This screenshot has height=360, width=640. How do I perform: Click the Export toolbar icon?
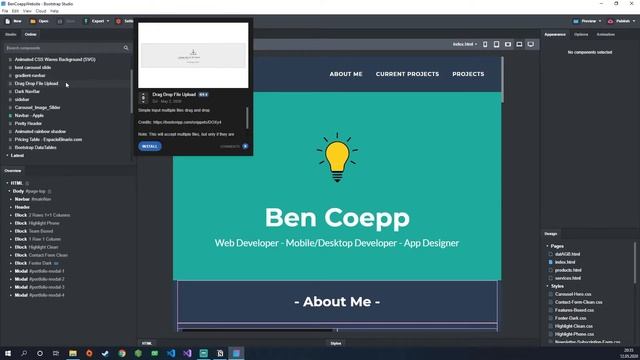(86, 21)
